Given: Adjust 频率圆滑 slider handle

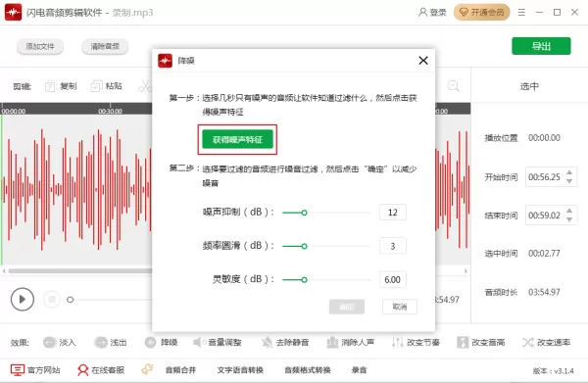Looking at the screenshot, I should tap(304, 246).
